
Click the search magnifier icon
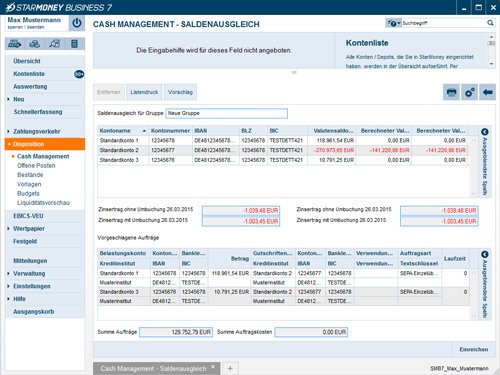490,23
